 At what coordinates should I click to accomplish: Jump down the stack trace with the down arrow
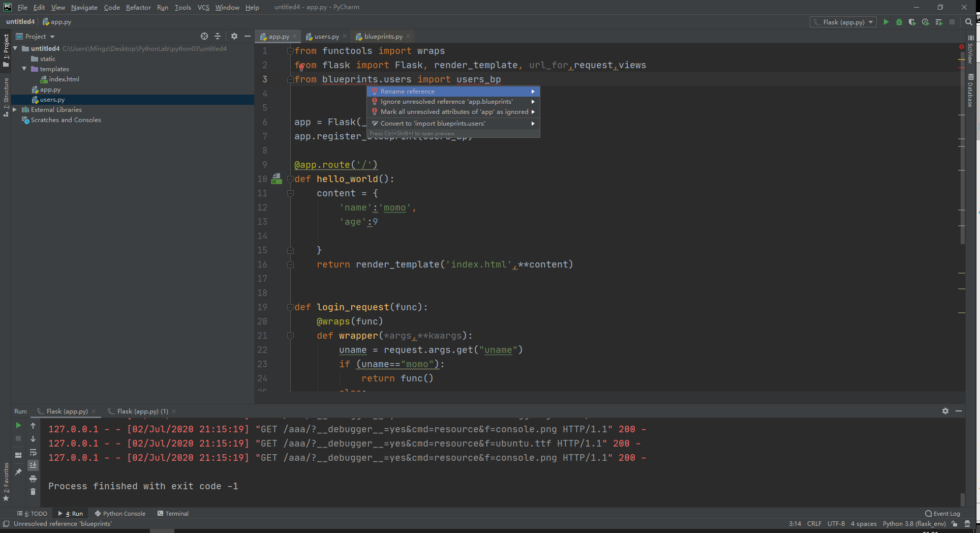point(33,439)
